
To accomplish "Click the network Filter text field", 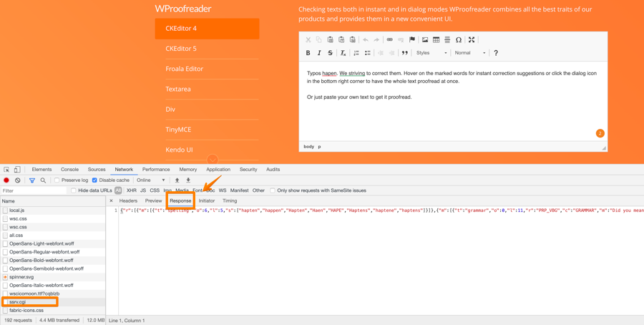I will pos(32,191).
